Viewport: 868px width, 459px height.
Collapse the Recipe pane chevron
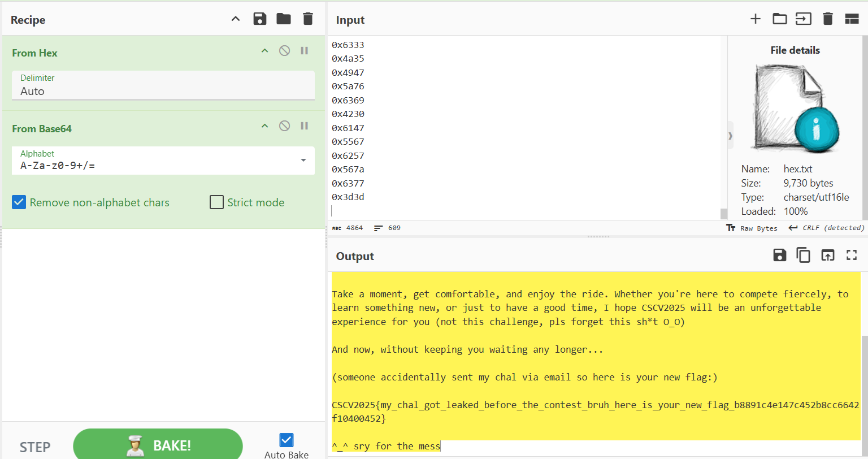[236, 19]
